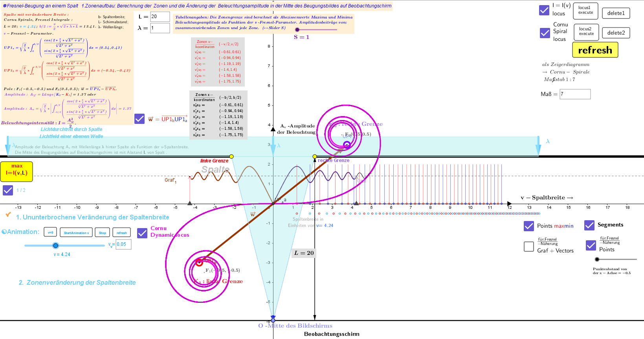Image resolution: width=644 pixels, height=339 pixels.
Task: Click the 'L = 20' label on the diagram
Action: point(304,253)
